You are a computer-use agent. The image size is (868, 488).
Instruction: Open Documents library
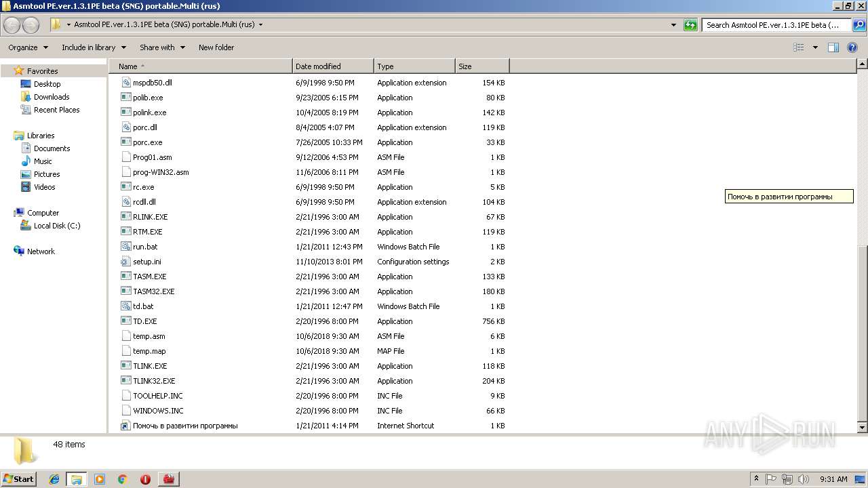pos(52,148)
